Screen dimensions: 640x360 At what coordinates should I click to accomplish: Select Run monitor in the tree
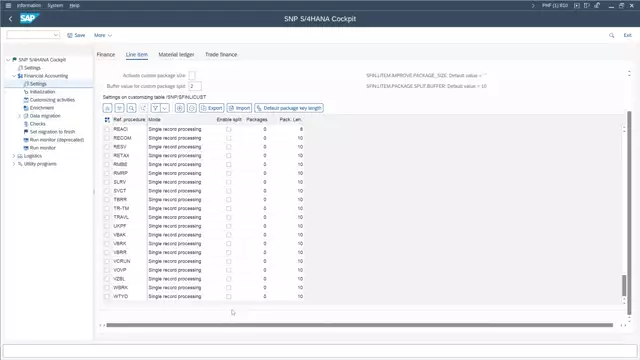click(42, 148)
